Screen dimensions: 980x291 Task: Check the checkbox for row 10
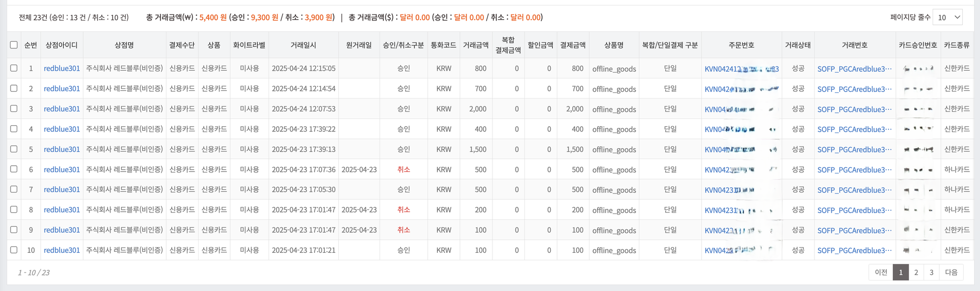click(14, 249)
